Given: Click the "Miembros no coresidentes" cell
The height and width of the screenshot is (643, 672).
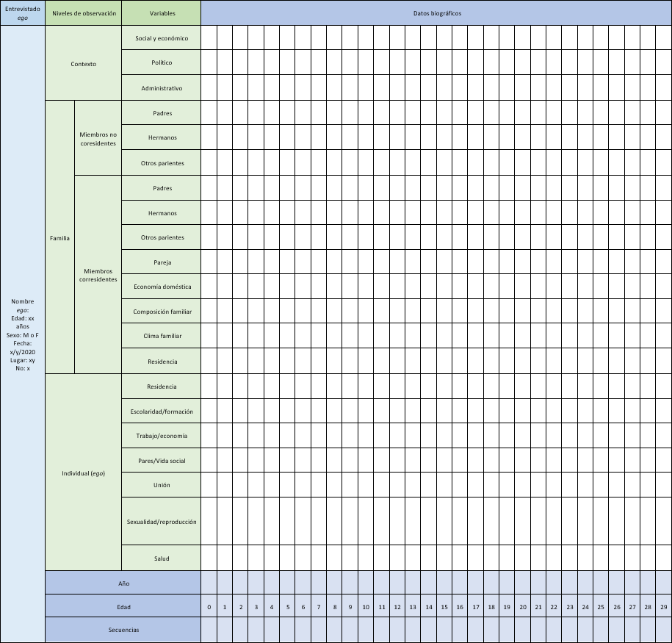Looking at the screenshot, I should [98, 138].
